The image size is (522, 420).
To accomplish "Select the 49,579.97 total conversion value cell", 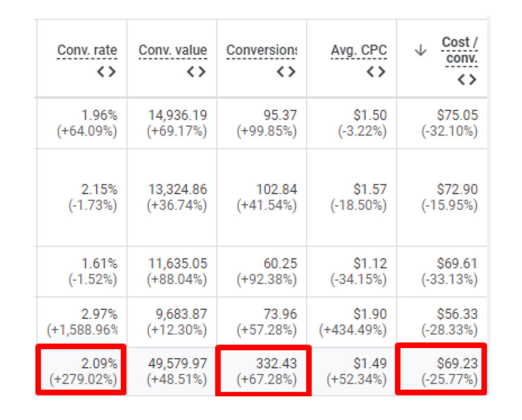I will pos(177,364).
